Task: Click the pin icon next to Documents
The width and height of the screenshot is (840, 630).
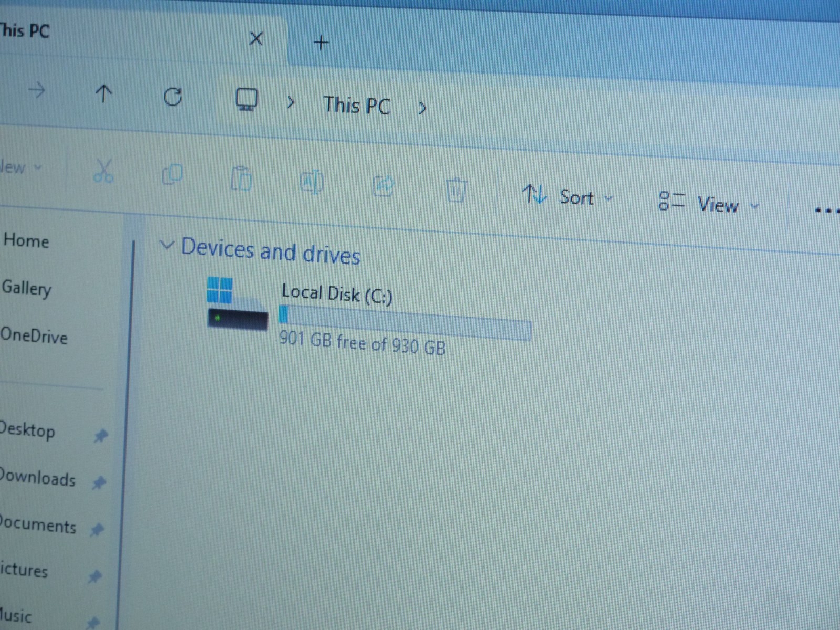Action: [97, 530]
